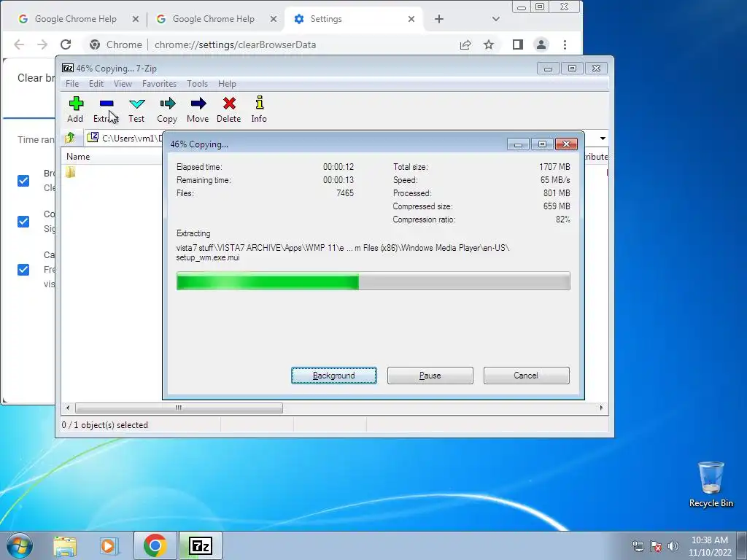Select the folder item in 7-Zip list
Screen dimensions: 747x560
(x=71, y=172)
